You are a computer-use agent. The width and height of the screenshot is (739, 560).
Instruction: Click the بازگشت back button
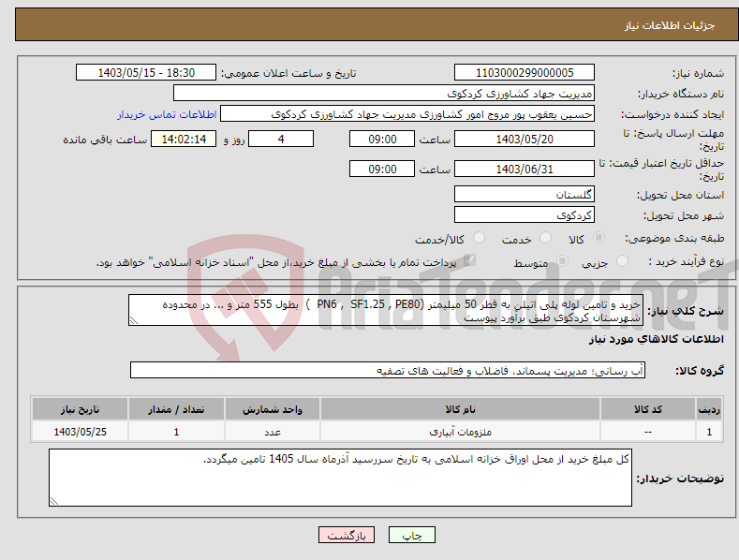coord(347,535)
